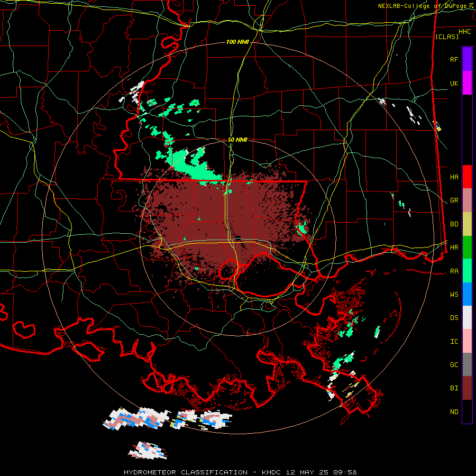476x476 pixels.
Task: Click the DS legend label
Action: pos(454,318)
